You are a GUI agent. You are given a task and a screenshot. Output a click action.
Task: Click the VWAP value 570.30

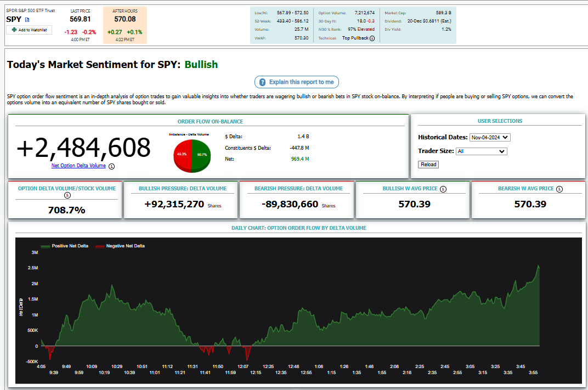pos(302,38)
